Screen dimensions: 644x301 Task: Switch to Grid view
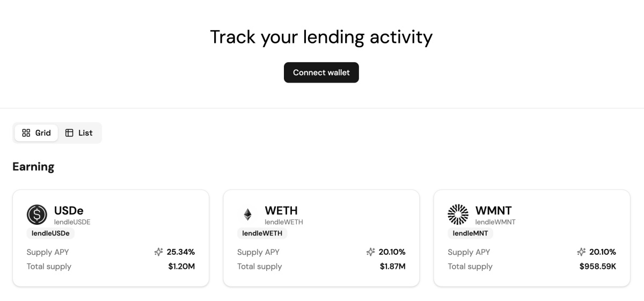(x=36, y=133)
